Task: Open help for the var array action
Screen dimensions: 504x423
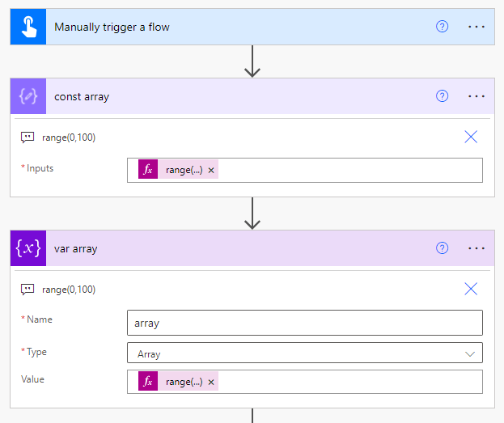Action: click(x=442, y=248)
